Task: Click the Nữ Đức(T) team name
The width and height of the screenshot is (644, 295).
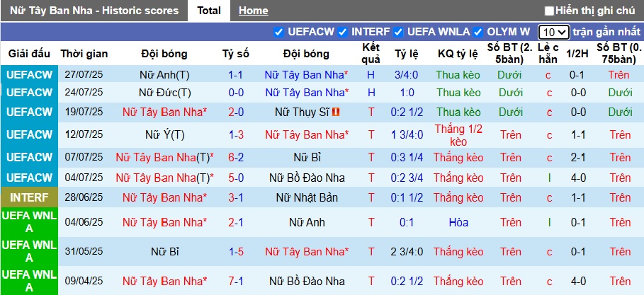Action: [164, 93]
